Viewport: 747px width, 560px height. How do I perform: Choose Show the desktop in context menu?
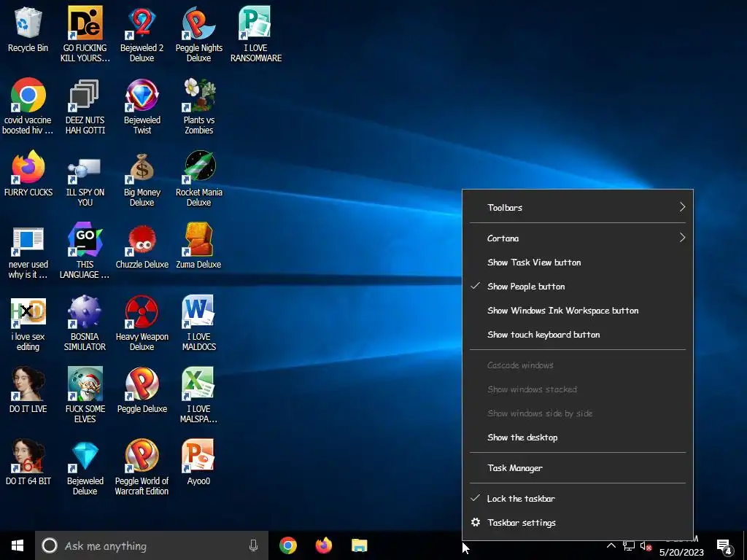click(578, 437)
